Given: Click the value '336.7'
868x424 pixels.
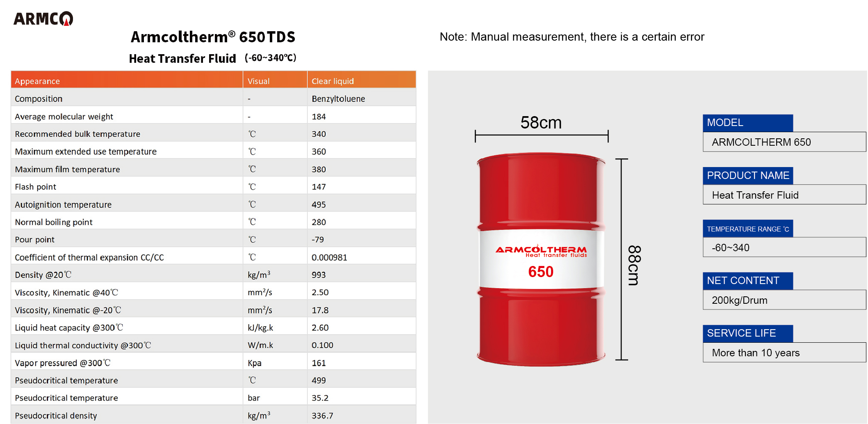Looking at the screenshot, I should pos(322,416).
